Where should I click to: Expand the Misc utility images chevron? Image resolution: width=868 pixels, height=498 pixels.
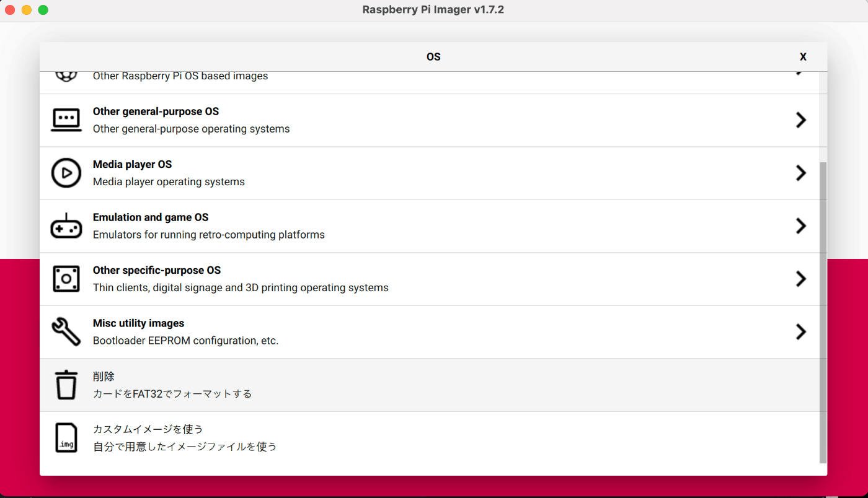pos(801,332)
